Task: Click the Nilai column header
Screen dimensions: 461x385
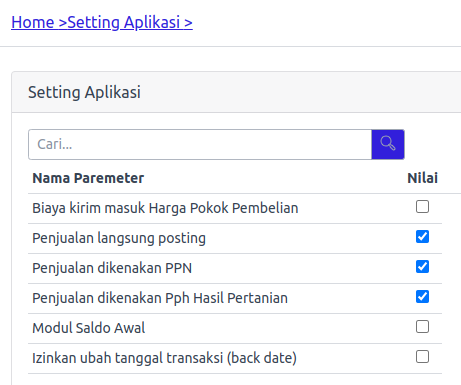Action: [422, 178]
